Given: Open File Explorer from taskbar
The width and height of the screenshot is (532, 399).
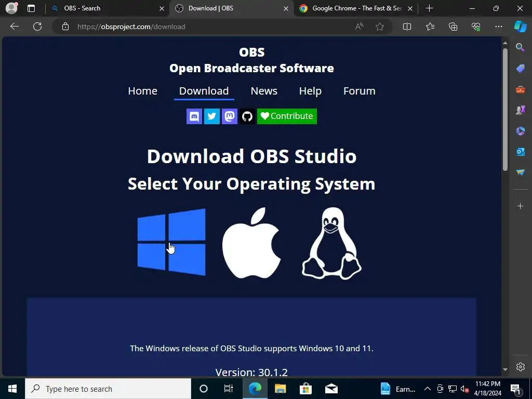Looking at the screenshot, I should tap(280, 389).
